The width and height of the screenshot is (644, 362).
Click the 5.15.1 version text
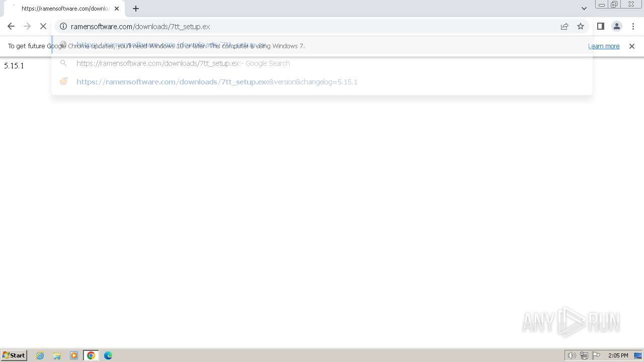click(14, 66)
